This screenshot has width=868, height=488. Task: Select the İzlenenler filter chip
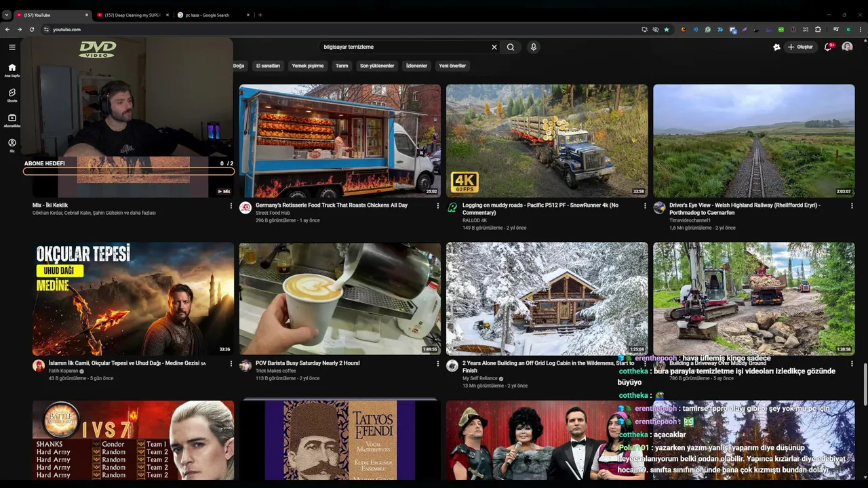[416, 66]
